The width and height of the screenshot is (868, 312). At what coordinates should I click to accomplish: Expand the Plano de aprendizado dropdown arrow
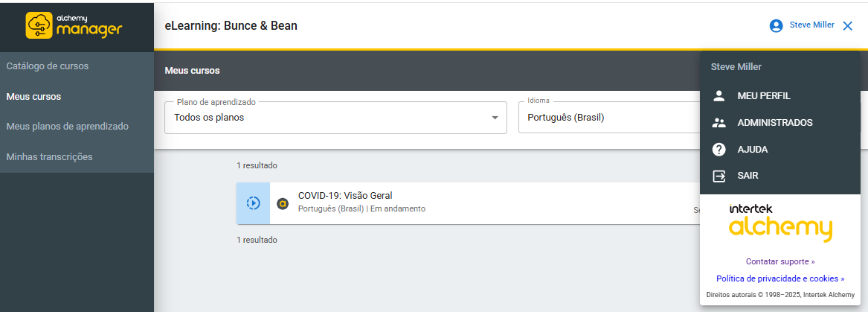click(495, 118)
